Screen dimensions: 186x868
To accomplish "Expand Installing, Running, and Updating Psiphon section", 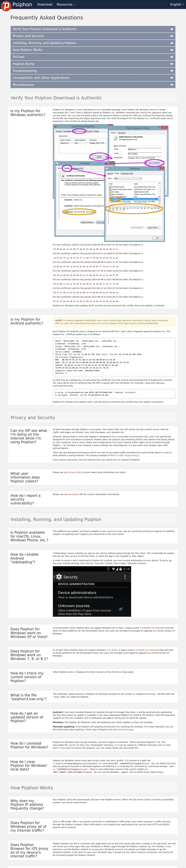I will [93, 43].
